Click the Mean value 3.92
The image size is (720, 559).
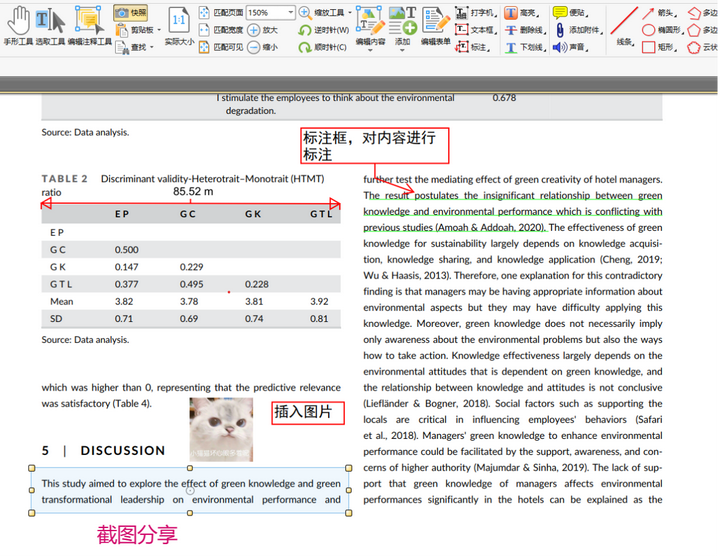(x=319, y=302)
